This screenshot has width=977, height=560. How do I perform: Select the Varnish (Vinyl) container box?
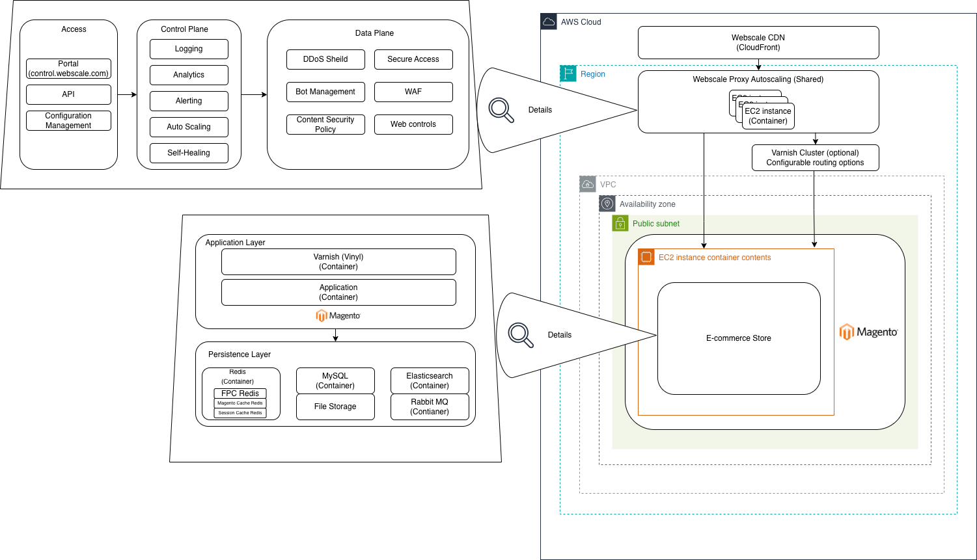pyautogui.click(x=338, y=261)
